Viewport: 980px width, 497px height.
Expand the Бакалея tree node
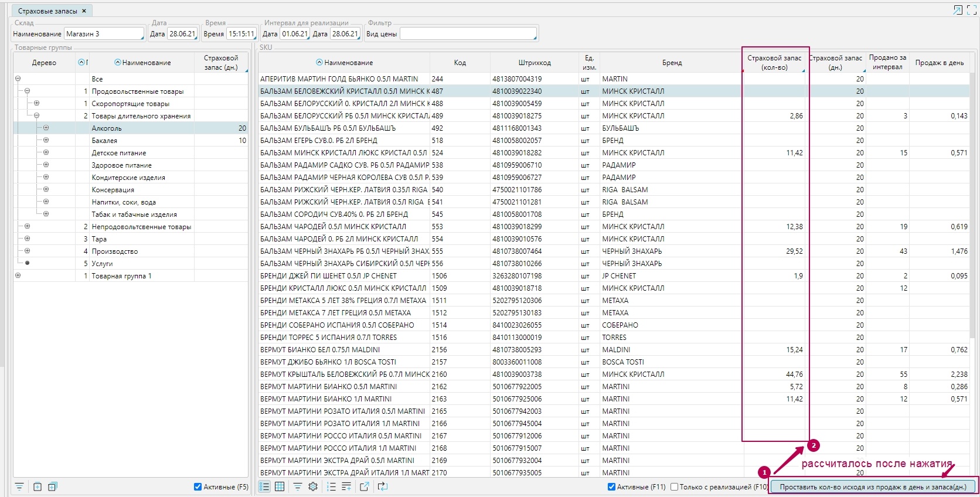click(x=46, y=140)
